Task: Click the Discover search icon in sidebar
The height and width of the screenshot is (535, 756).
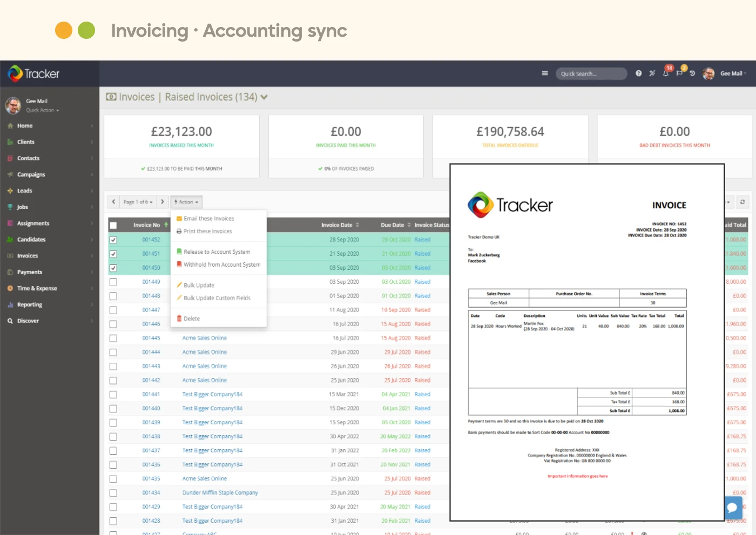Action: (10, 321)
